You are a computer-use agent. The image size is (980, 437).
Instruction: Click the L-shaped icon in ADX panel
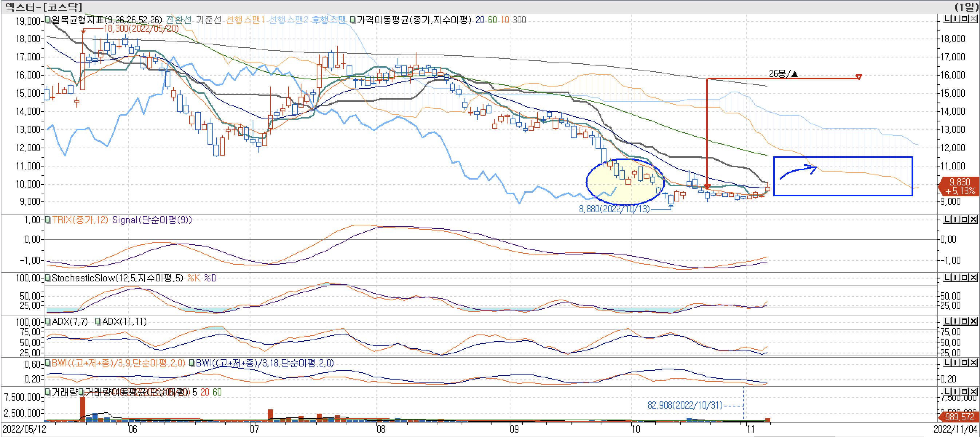point(947,321)
